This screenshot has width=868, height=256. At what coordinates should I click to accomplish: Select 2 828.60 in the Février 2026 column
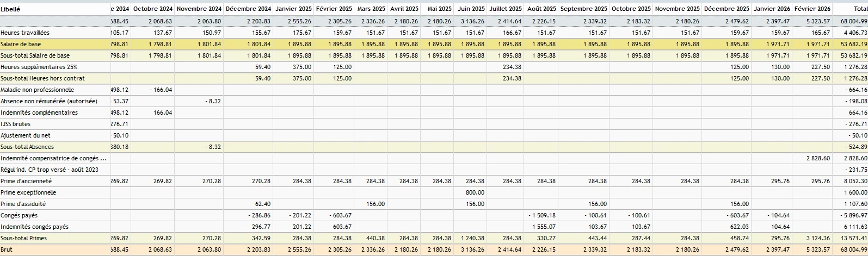[818, 158]
